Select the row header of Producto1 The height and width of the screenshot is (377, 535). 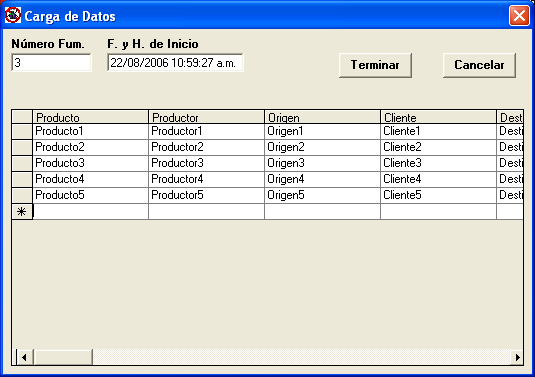[22, 131]
